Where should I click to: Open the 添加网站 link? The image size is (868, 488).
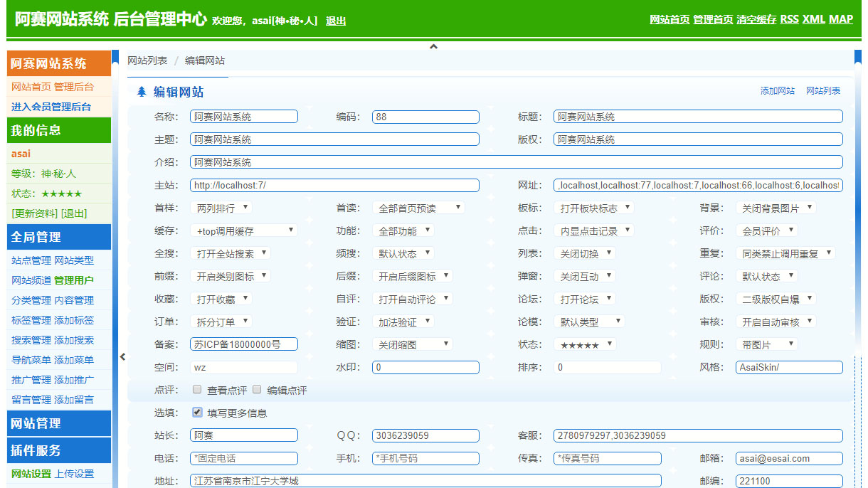click(x=777, y=91)
